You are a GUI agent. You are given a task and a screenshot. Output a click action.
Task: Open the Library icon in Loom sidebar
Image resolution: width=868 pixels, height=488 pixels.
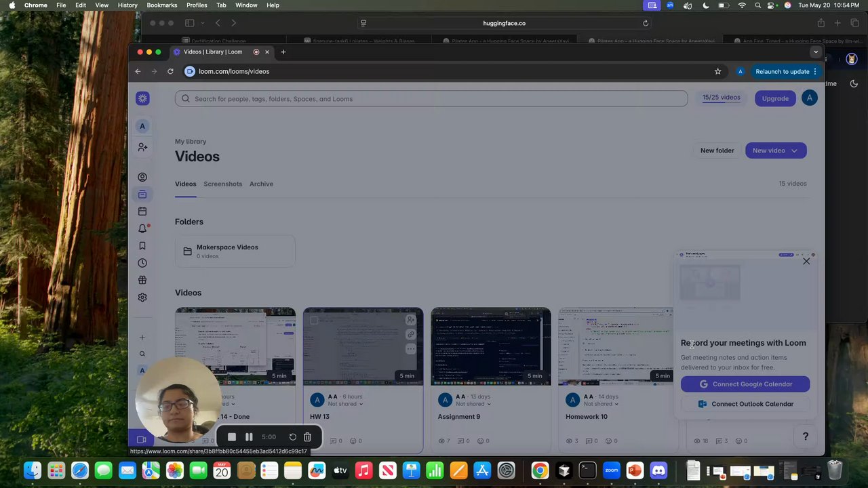click(x=142, y=195)
